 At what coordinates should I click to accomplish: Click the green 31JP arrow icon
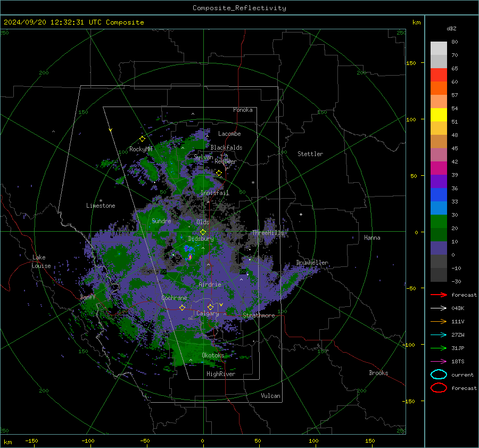439,348
